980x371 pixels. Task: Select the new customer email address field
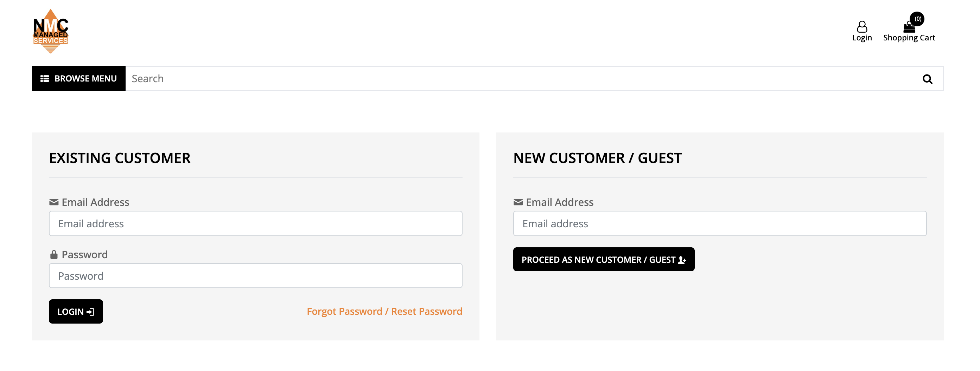719,223
